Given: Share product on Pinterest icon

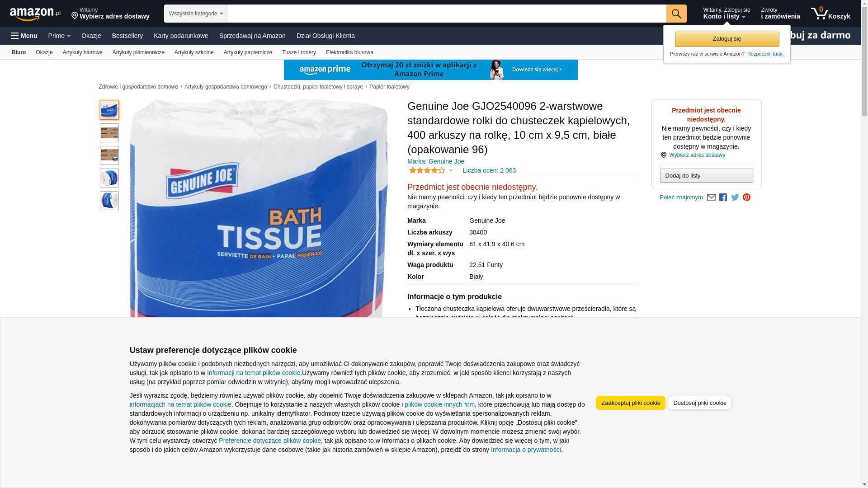Looking at the screenshot, I should point(746,197).
